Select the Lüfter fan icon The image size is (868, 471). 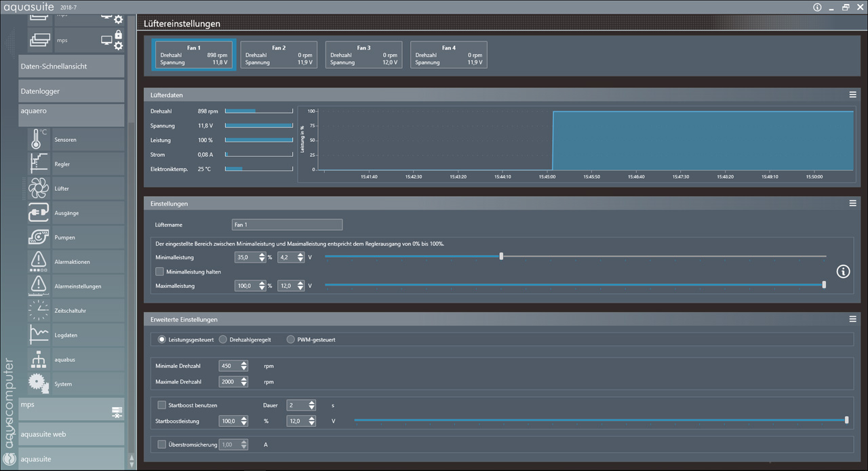point(38,188)
